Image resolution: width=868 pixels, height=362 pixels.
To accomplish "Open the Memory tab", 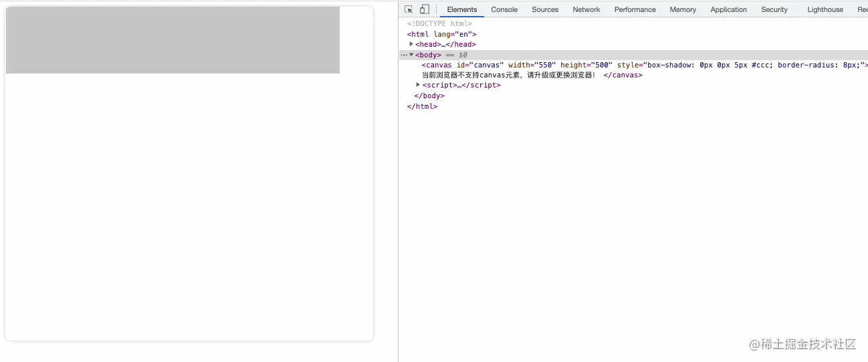I will [683, 9].
